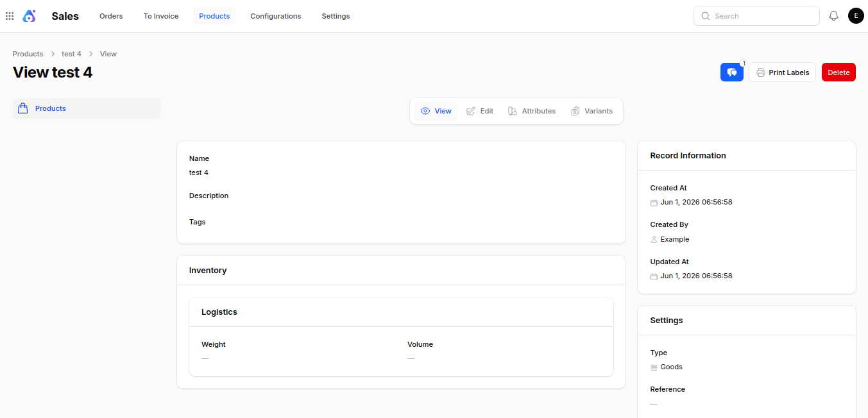
Task: Open the apps grid launcher icon
Action: coord(10,16)
